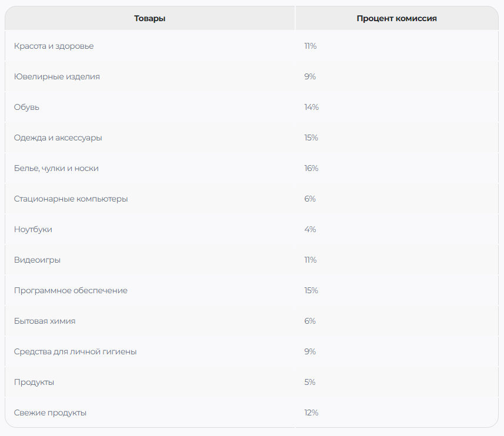Select the "Программное обеспечение" row label
The height and width of the screenshot is (436, 504).
[71, 291]
